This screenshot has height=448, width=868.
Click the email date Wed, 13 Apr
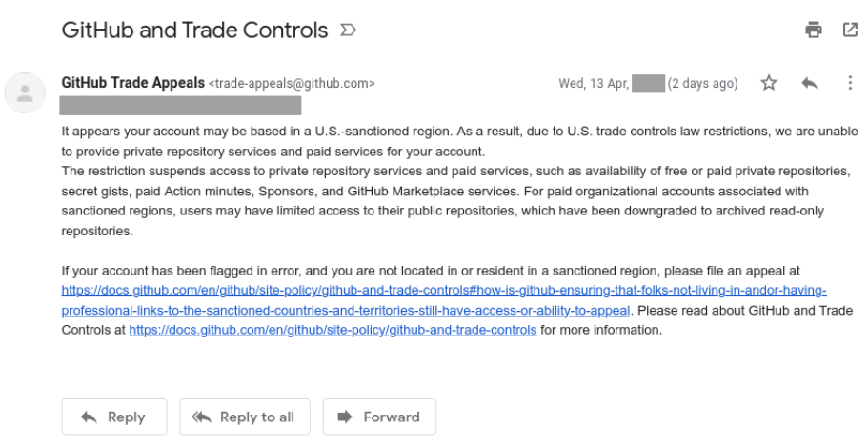pos(594,84)
